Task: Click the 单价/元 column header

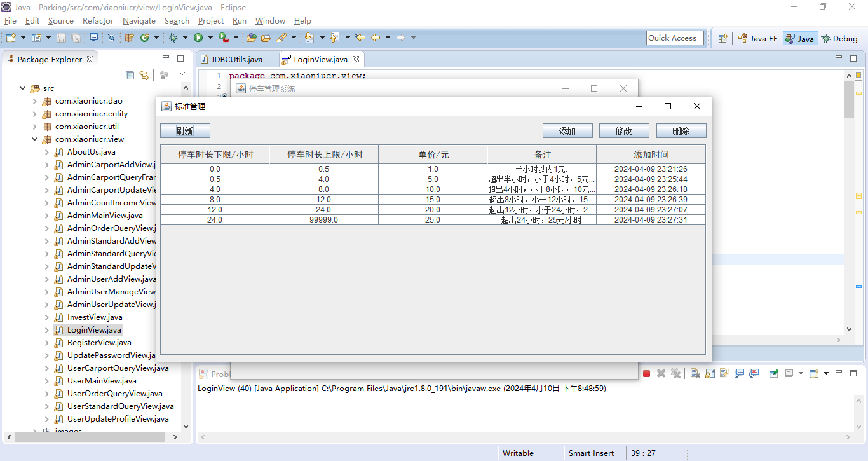Action: coord(433,155)
